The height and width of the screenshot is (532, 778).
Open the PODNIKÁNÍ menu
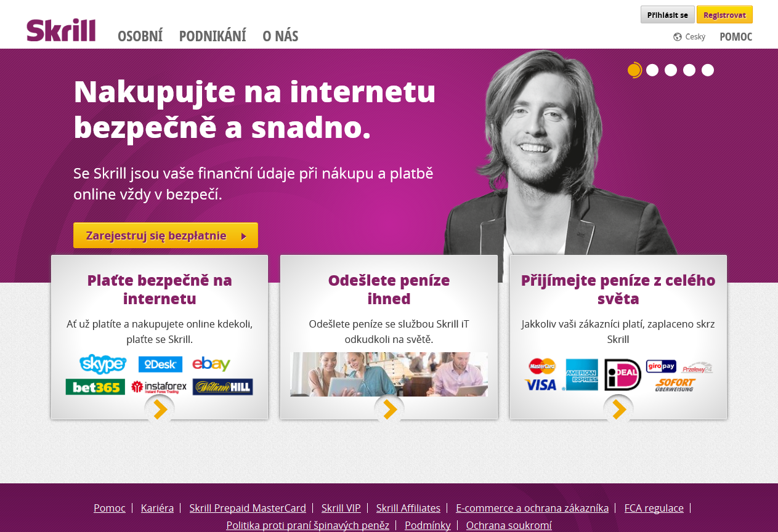[x=213, y=36]
